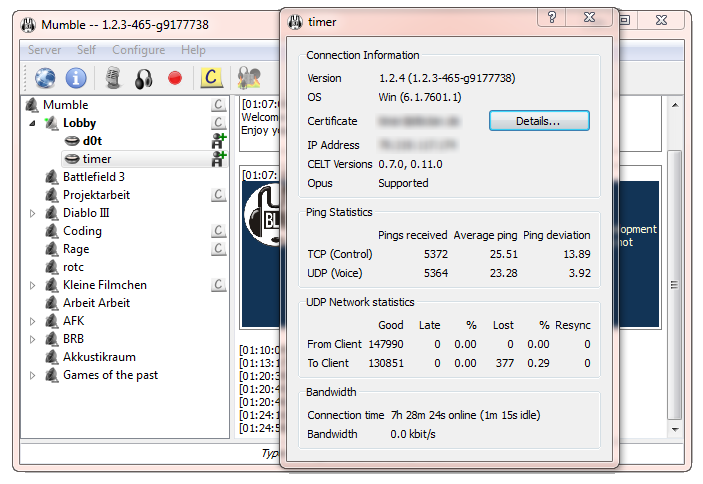
Task: Select the Coding channel
Action: pos(82,231)
